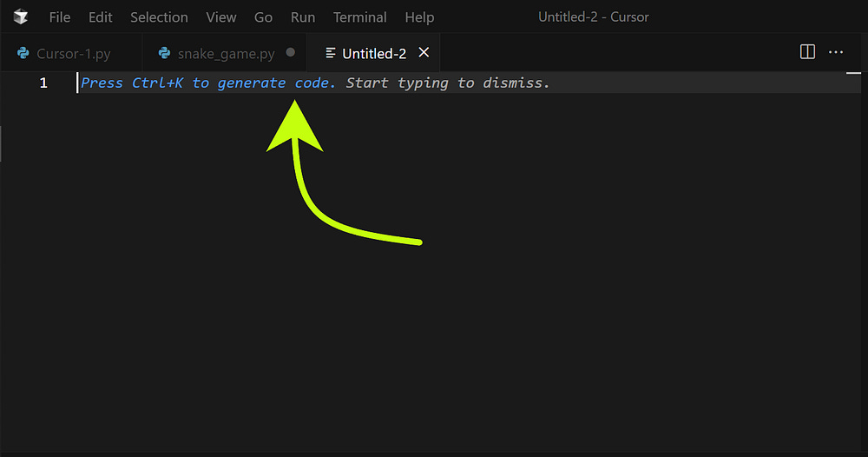The height and width of the screenshot is (457, 868).
Task: Click the 'Untitled-2 - Cursor' window title
Action: point(594,17)
